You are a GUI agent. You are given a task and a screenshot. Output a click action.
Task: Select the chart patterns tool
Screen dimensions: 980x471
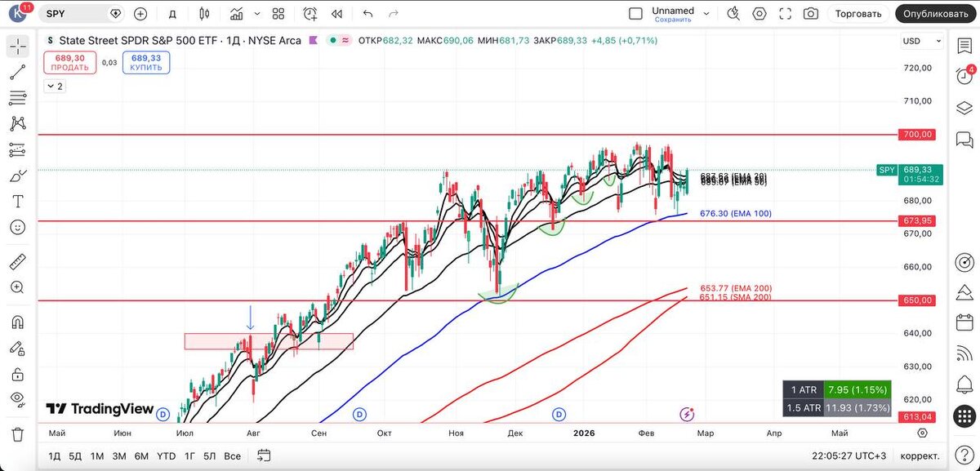tap(17, 124)
